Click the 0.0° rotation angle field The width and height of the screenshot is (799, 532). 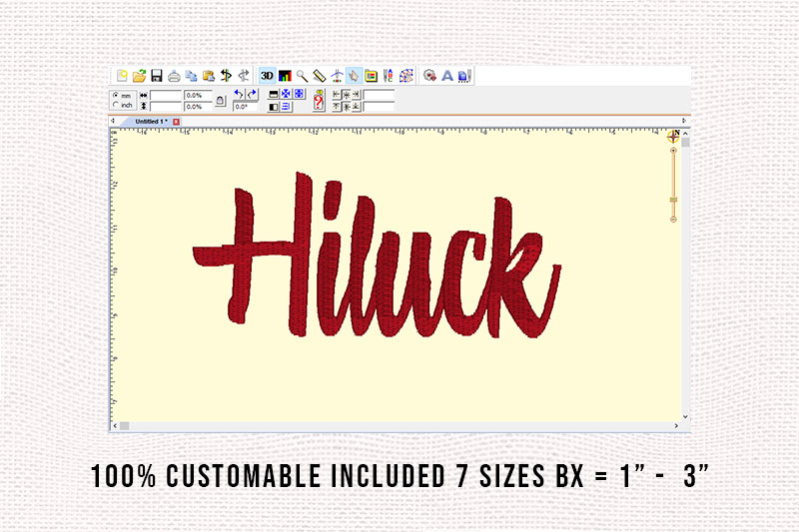click(x=245, y=107)
